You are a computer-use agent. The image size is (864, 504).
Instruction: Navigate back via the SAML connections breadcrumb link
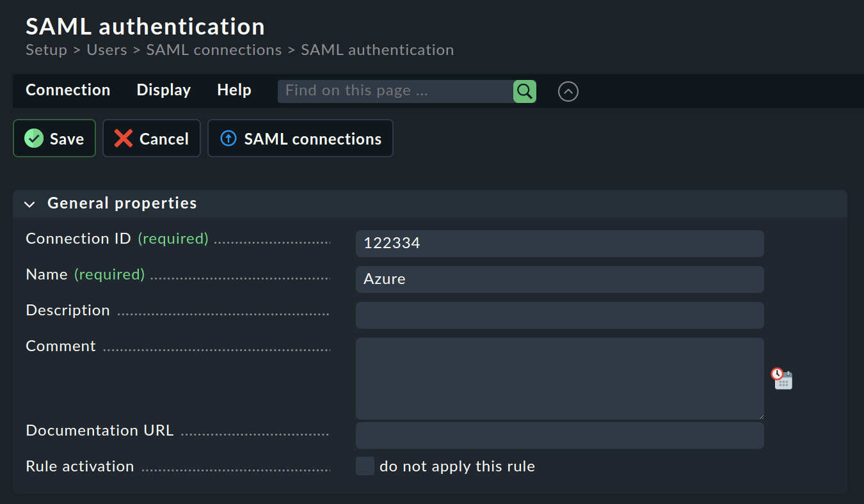[214, 49]
